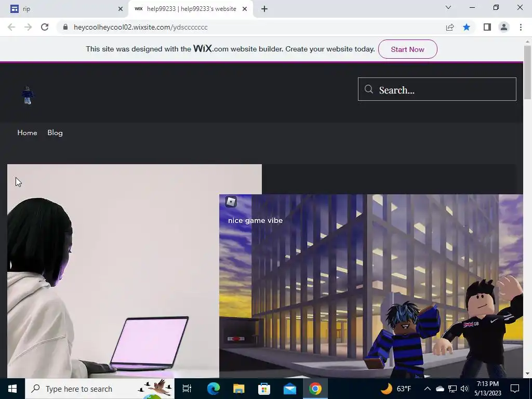Open Microsoft Store from the taskbar
Viewport: 532px width, 399px height.
tap(264, 389)
